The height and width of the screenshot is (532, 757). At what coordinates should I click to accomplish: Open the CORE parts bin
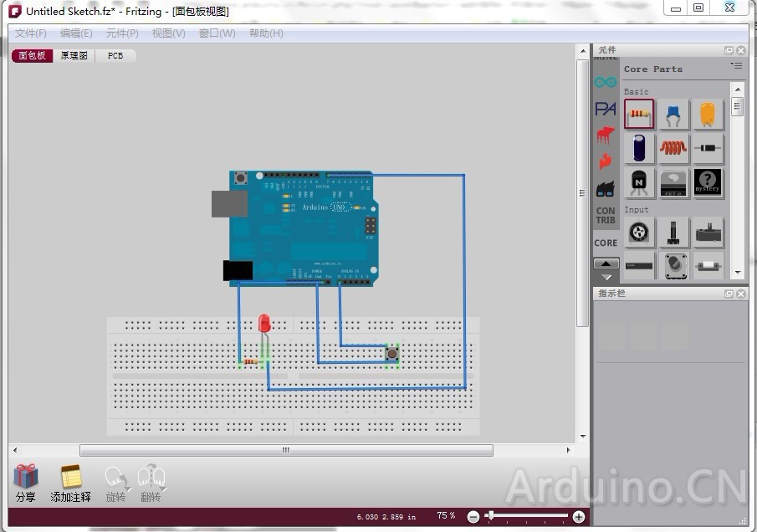tap(606, 243)
